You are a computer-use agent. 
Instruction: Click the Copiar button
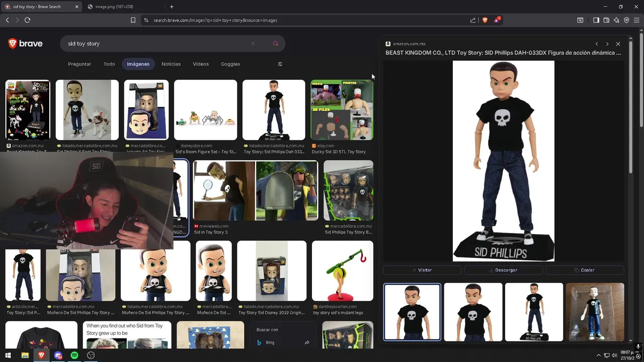coord(585,270)
